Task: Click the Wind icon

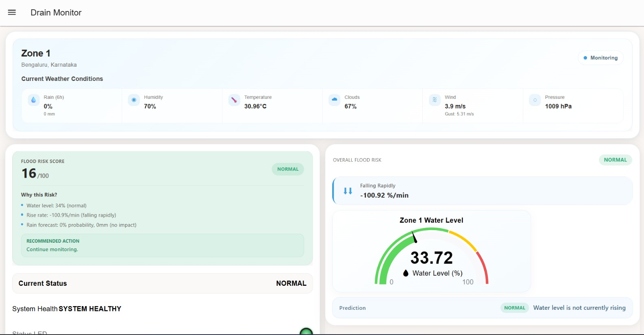Action: 435,100
